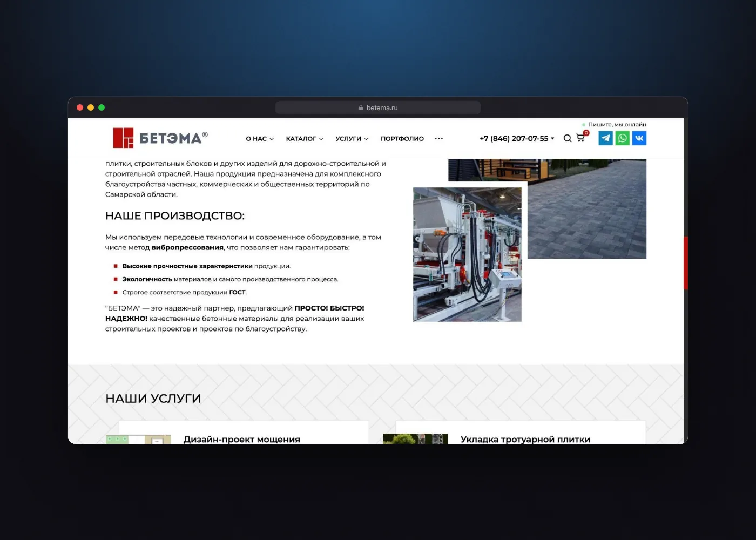Click the betema.ru address bar

pos(378,107)
